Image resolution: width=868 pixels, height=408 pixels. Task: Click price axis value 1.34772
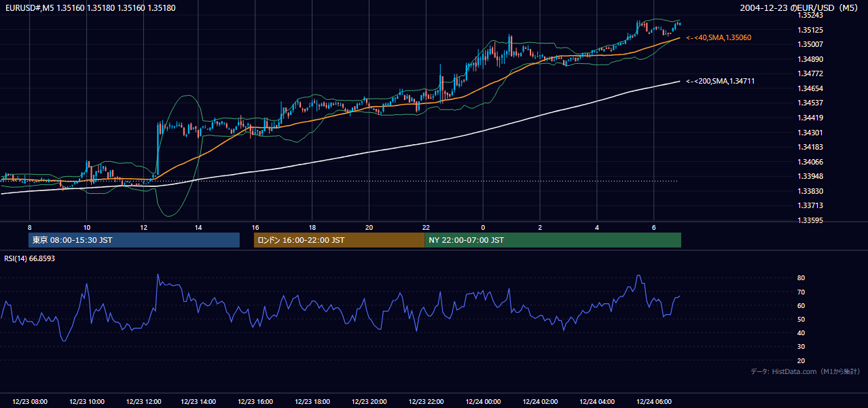810,73
